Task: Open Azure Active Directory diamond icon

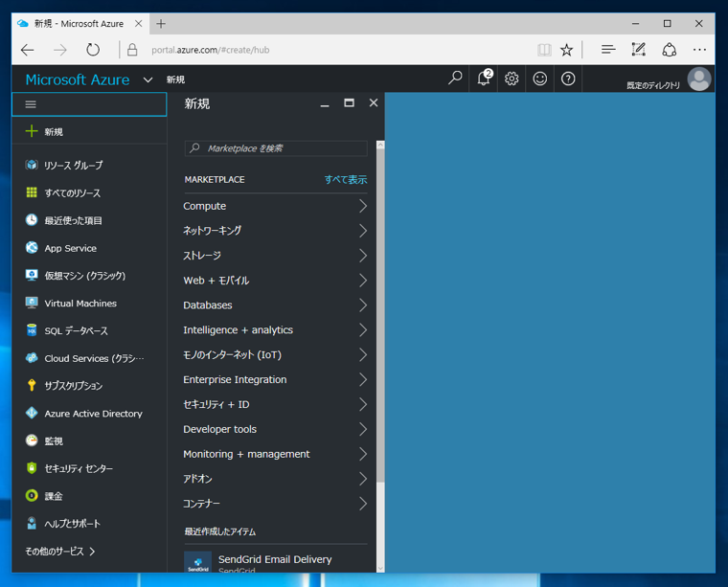Action: 32,413
